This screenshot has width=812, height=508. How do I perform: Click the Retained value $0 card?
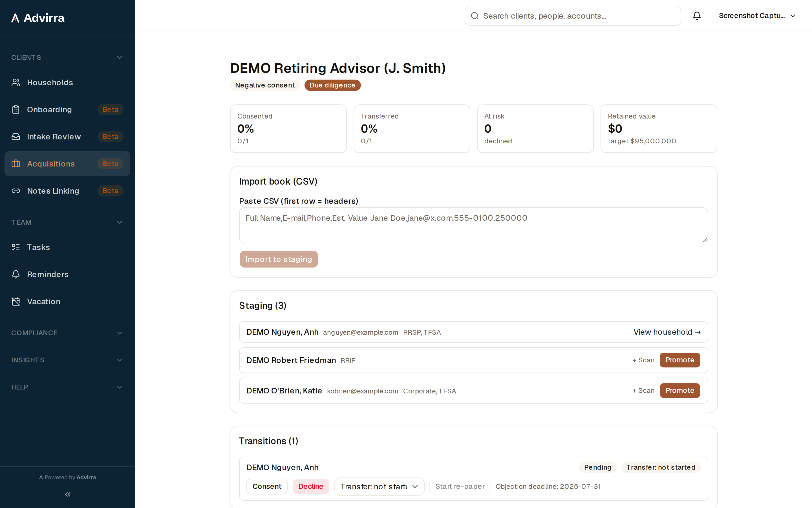click(659, 129)
